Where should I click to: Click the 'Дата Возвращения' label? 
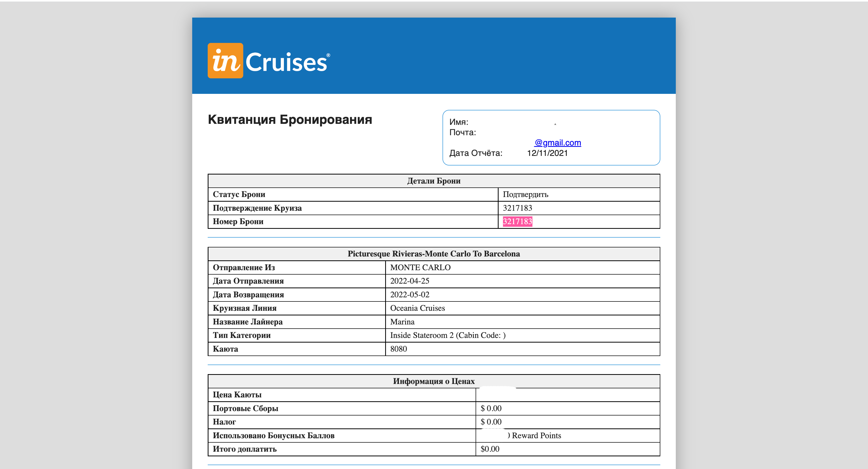tap(248, 295)
